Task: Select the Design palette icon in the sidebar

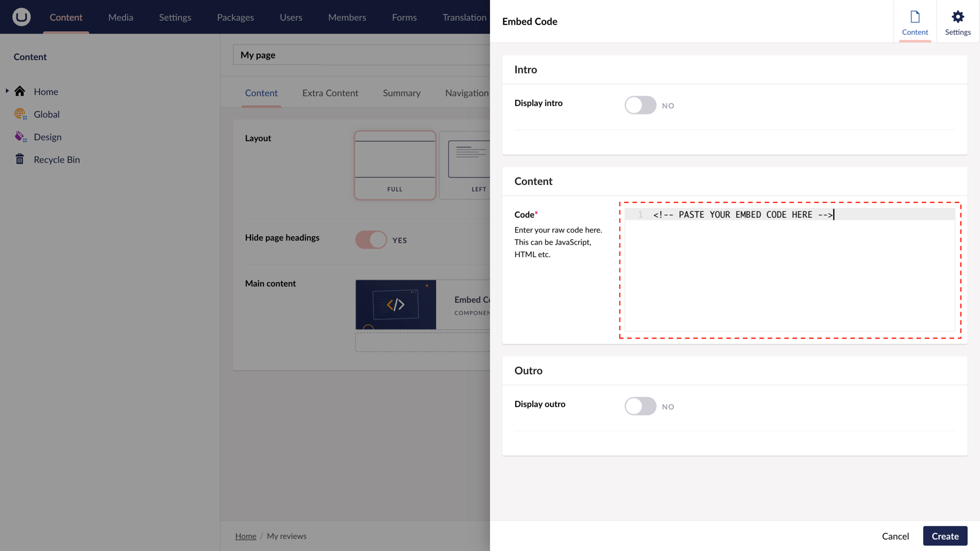Action: (20, 137)
